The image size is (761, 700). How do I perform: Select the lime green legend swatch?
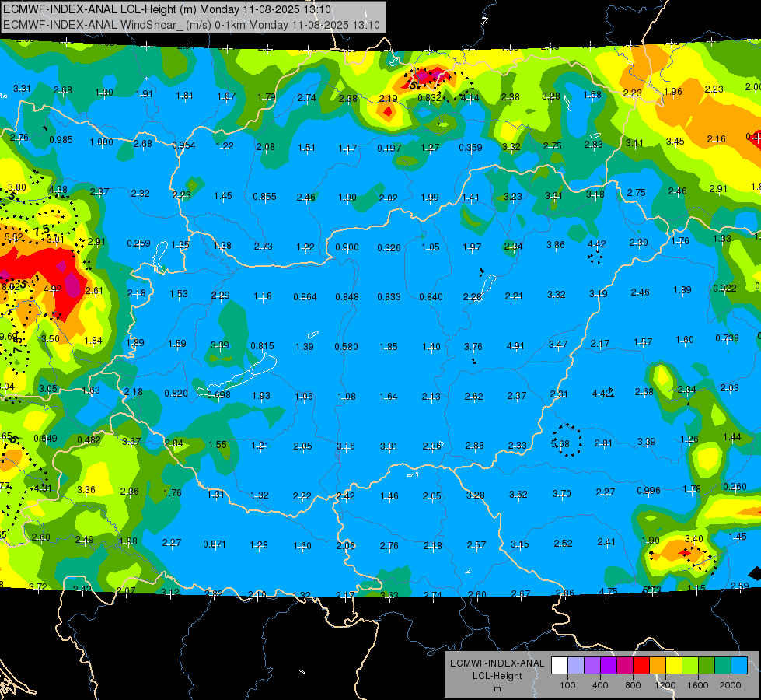click(690, 666)
